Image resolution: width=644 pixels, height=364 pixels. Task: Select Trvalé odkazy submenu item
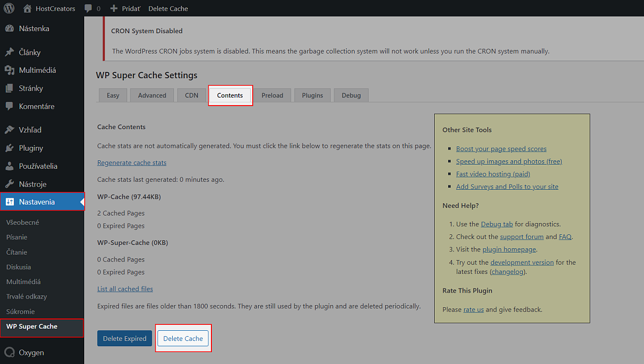[x=26, y=296]
